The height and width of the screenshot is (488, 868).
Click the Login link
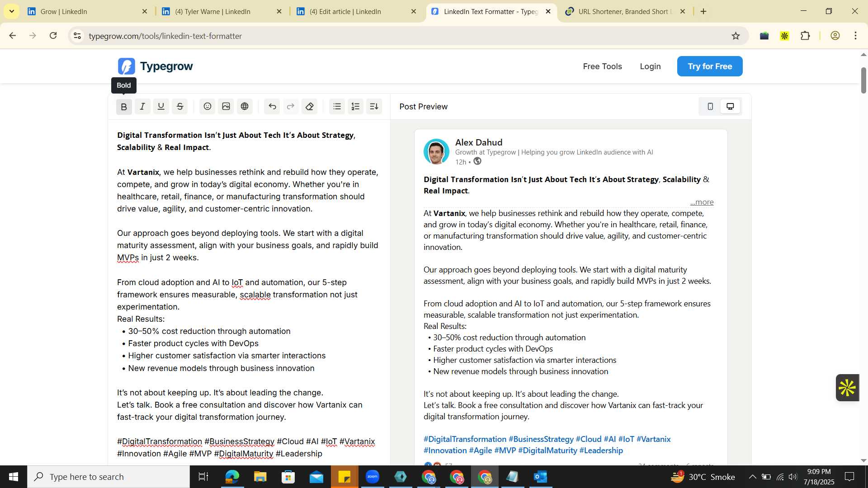(650, 66)
